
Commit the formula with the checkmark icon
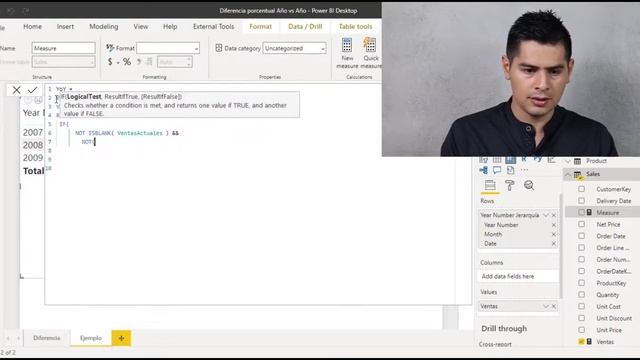tap(33, 90)
